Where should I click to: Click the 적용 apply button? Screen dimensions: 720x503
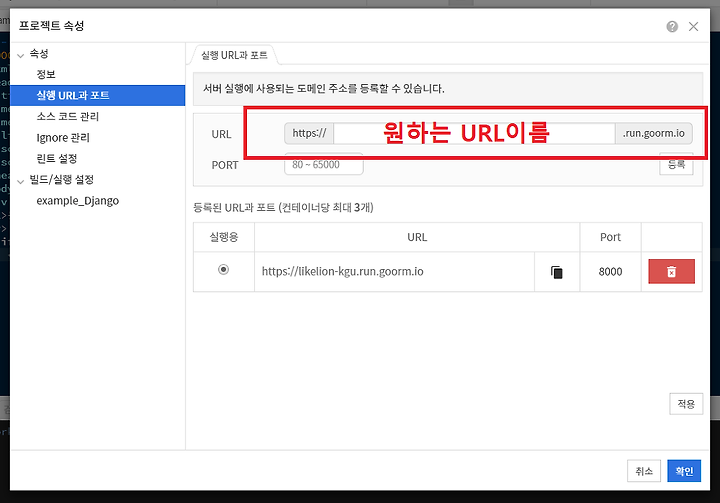tap(686, 404)
